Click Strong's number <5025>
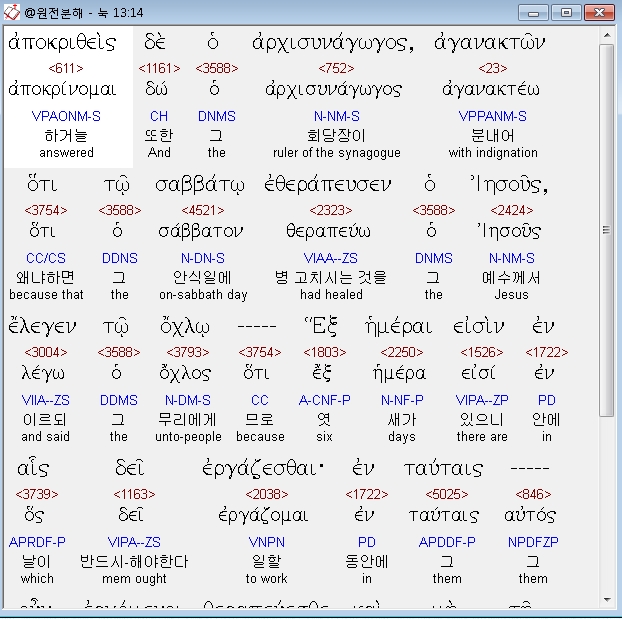 447,494
